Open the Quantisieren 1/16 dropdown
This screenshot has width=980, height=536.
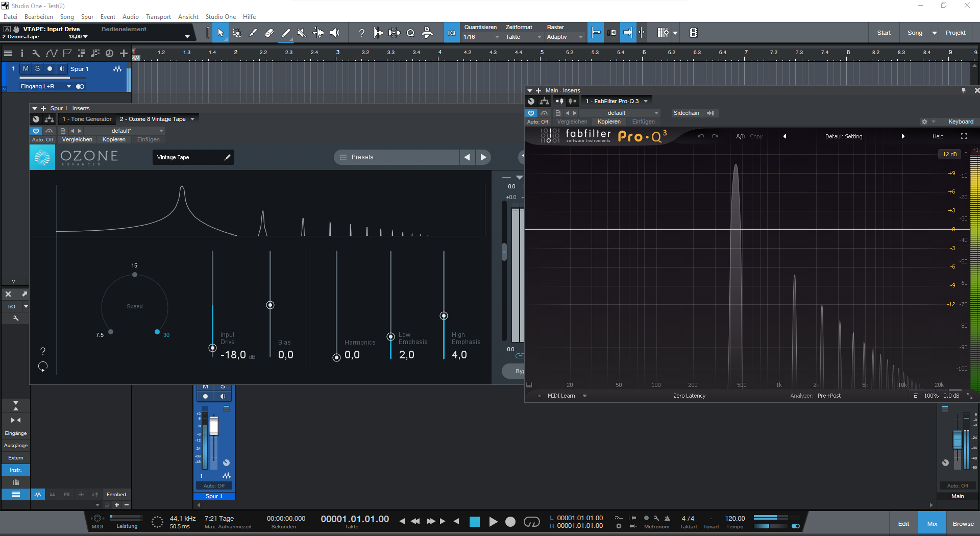click(x=481, y=37)
